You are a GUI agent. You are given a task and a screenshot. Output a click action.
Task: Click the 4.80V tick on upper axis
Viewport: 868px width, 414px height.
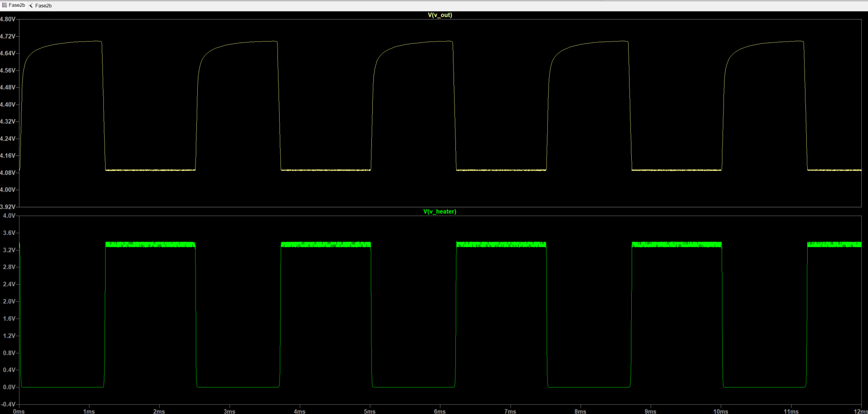click(x=8, y=19)
